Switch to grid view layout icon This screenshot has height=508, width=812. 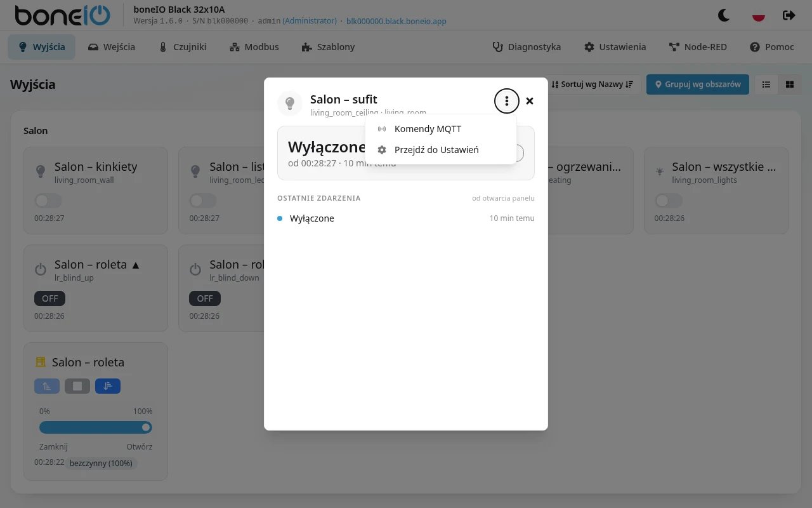coord(790,84)
